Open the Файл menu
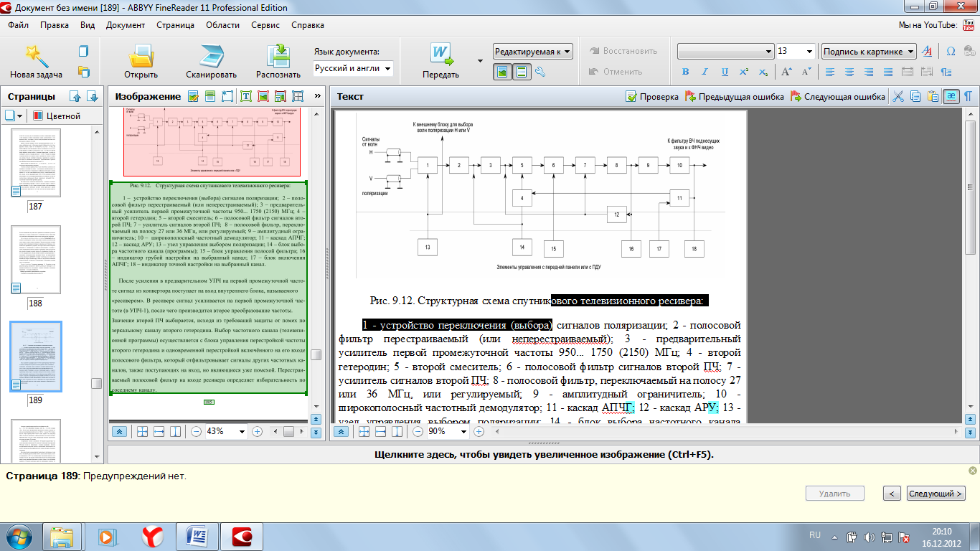The height and width of the screenshot is (551, 980). [x=19, y=25]
